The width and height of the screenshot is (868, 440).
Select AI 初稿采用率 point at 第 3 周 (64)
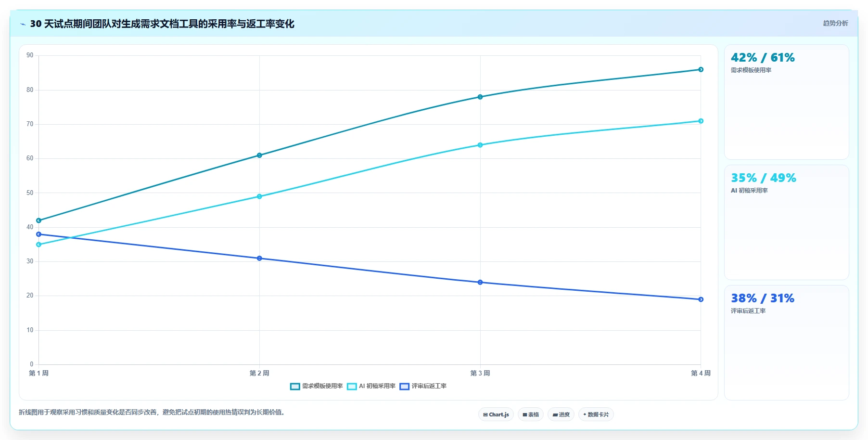tap(480, 145)
